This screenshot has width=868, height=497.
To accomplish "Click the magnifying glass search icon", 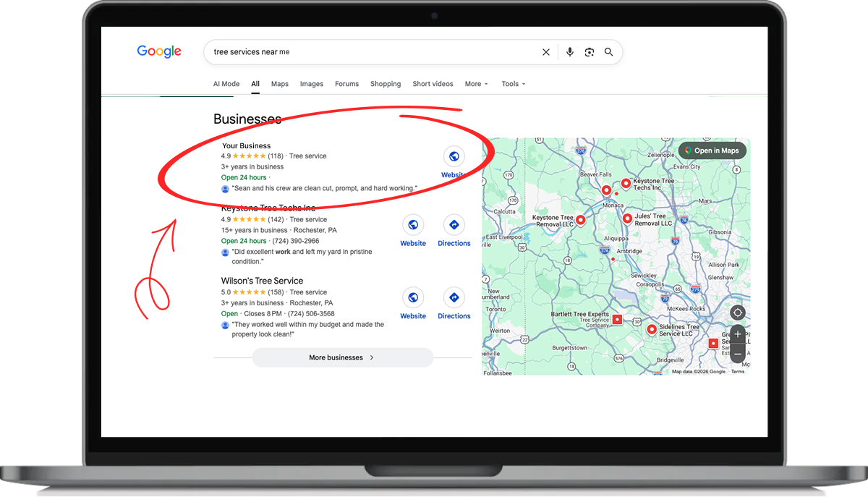I will click(x=609, y=52).
